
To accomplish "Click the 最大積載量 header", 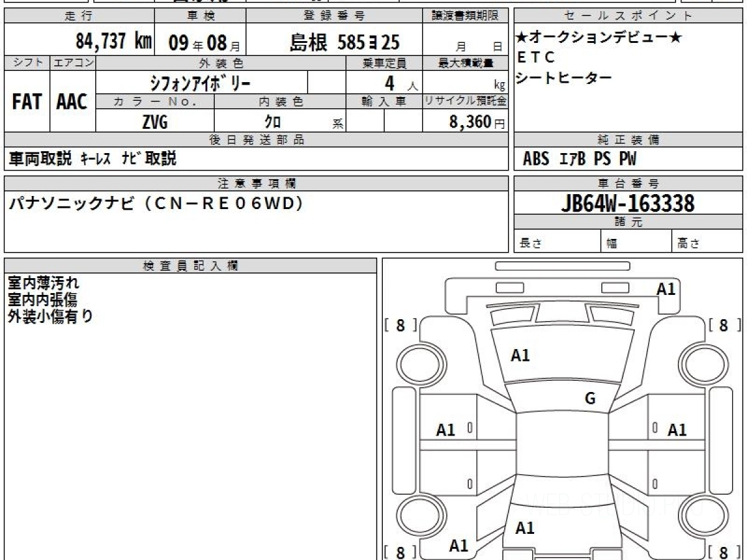I will [x=465, y=63].
